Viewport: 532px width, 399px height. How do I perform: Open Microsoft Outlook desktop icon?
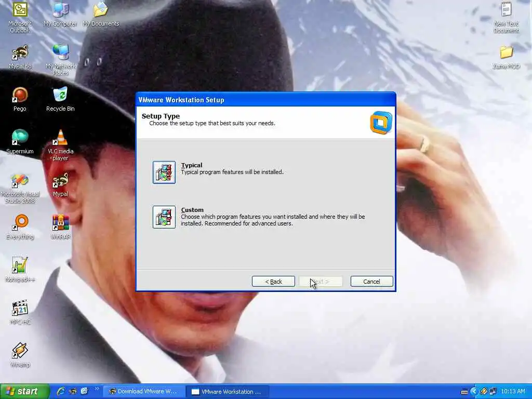coord(20,17)
